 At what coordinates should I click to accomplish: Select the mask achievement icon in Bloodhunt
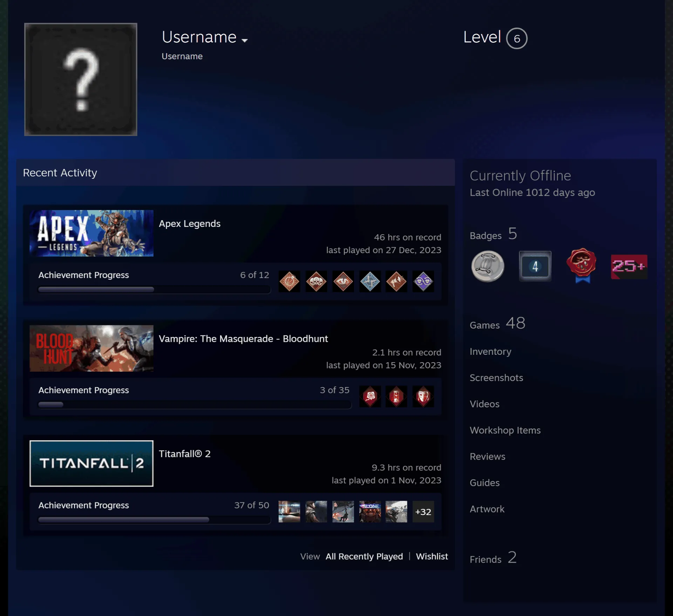click(423, 396)
